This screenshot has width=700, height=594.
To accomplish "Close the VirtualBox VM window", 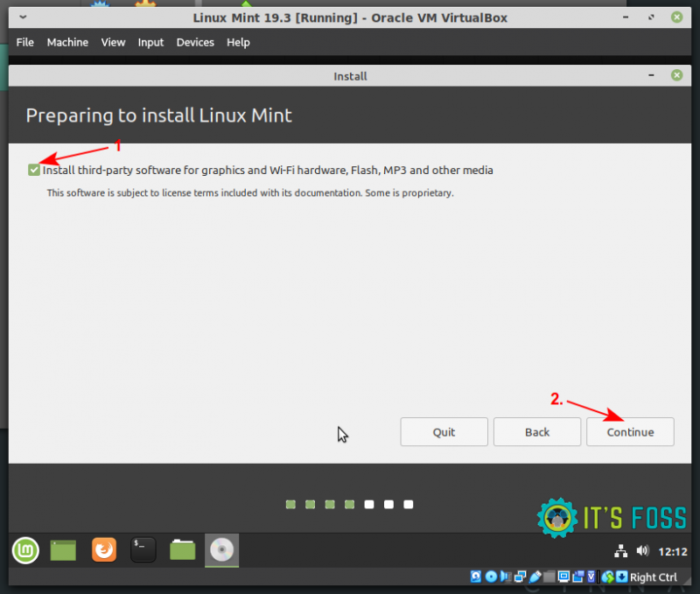I will pyautogui.click(x=676, y=17).
